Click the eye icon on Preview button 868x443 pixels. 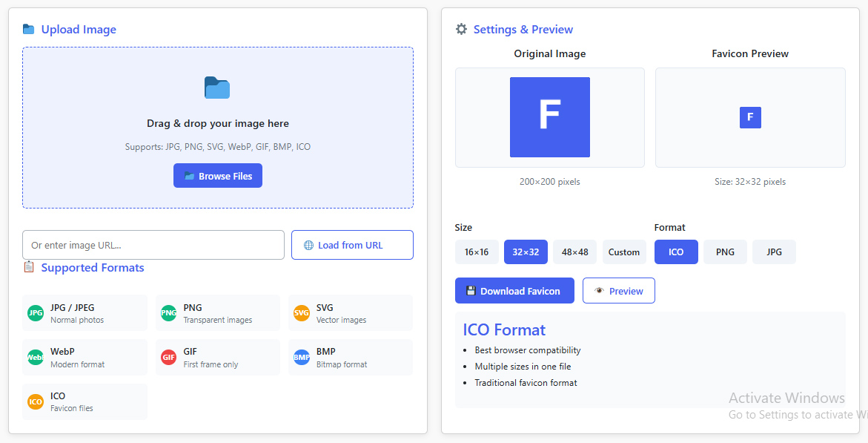point(600,291)
